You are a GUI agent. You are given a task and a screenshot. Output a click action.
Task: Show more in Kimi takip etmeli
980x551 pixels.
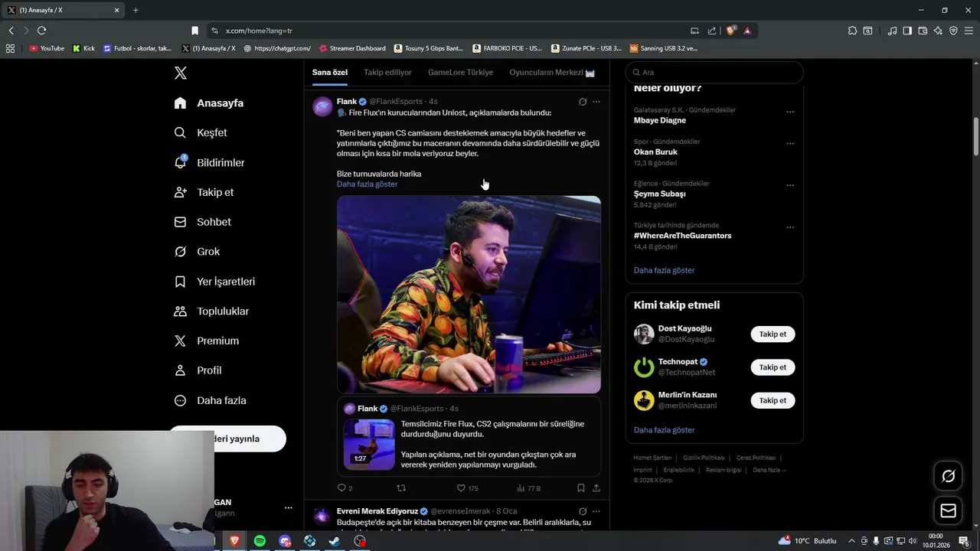[664, 430]
